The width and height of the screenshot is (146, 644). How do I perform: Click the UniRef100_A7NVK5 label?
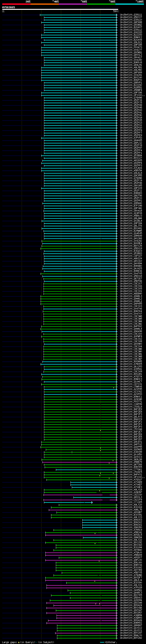[131, 364]
